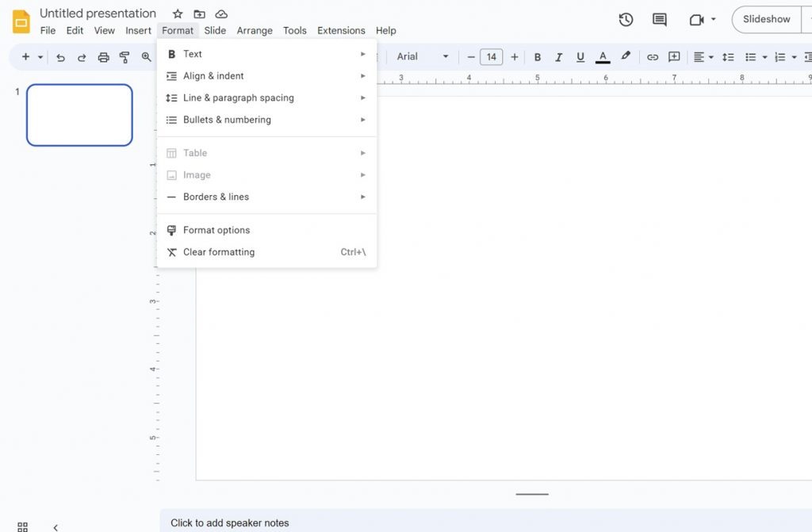Screen dimensions: 812x532
Task: Click the redo arrow
Action: [82, 57]
